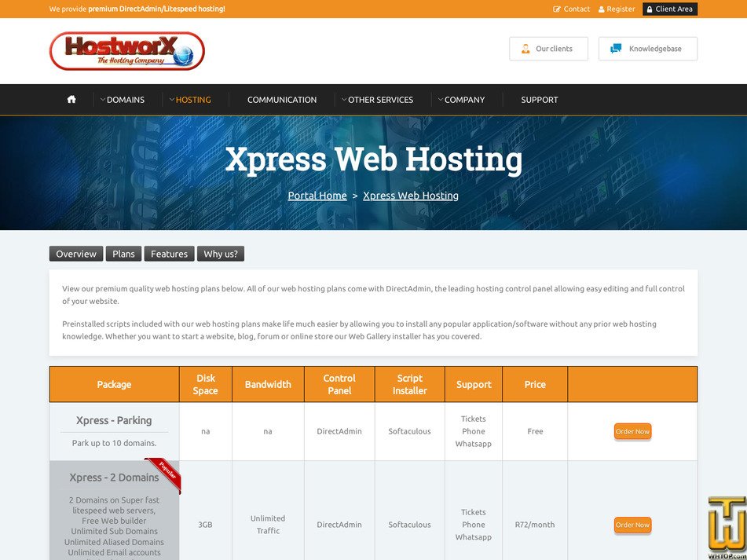
Task: Select the Domains menu label
Action: [126, 100]
